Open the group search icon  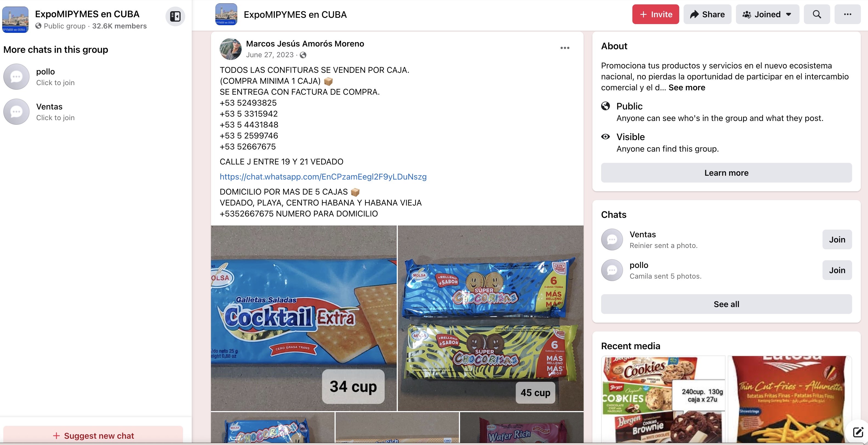817,14
